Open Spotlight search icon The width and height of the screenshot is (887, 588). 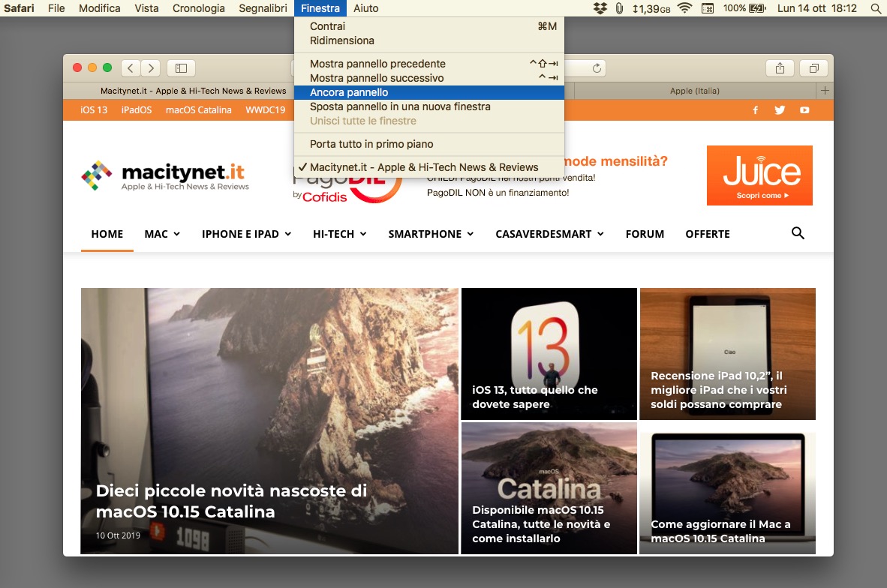[876, 8]
